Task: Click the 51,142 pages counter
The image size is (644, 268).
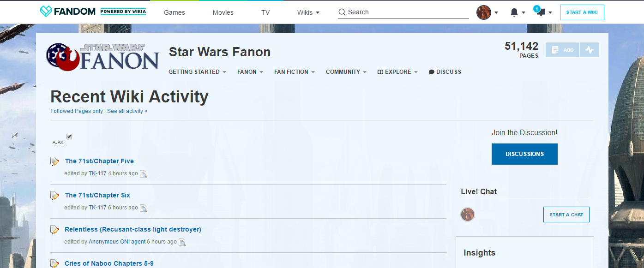Action: 521,49
